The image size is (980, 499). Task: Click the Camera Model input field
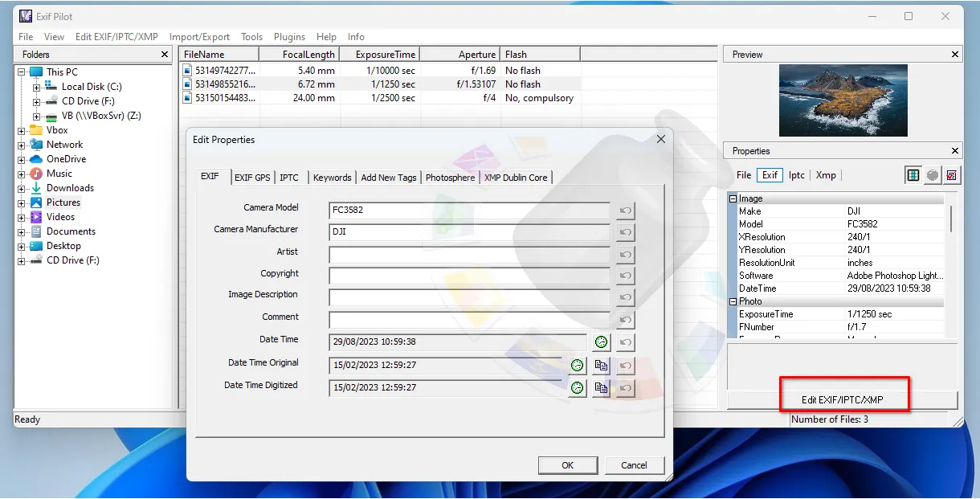pyautogui.click(x=469, y=211)
